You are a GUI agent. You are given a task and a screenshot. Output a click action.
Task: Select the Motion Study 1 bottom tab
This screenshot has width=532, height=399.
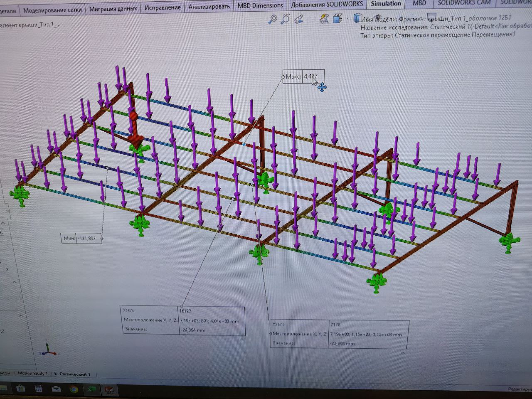point(32,373)
